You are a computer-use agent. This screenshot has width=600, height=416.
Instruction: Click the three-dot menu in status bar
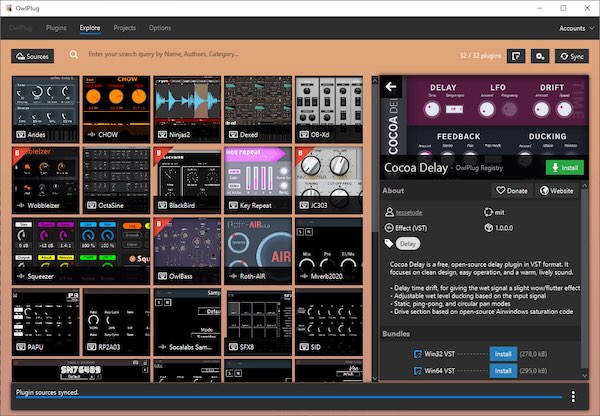click(572, 396)
